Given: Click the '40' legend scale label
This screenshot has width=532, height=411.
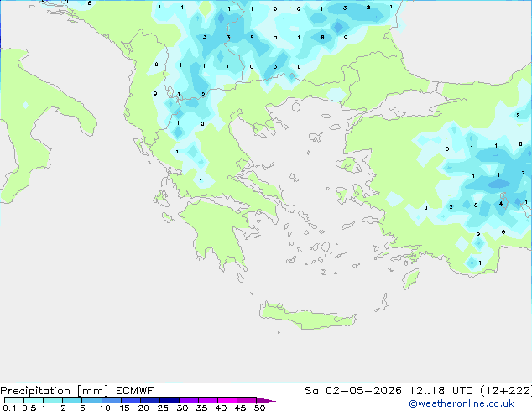Looking at the screenshot, I should [x=221, y=408].
